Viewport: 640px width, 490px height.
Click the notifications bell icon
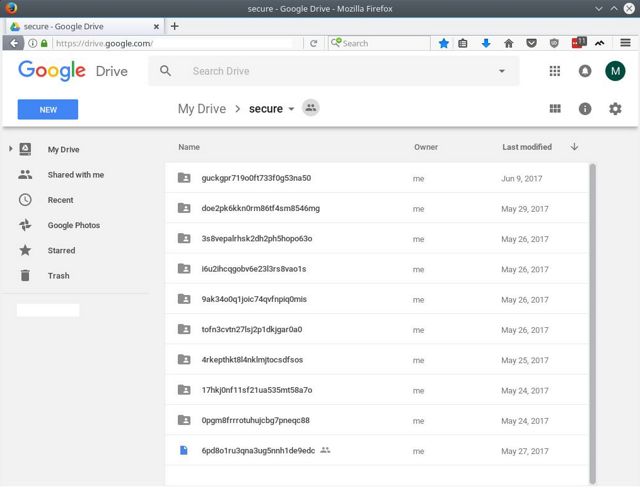click(585, 71)
